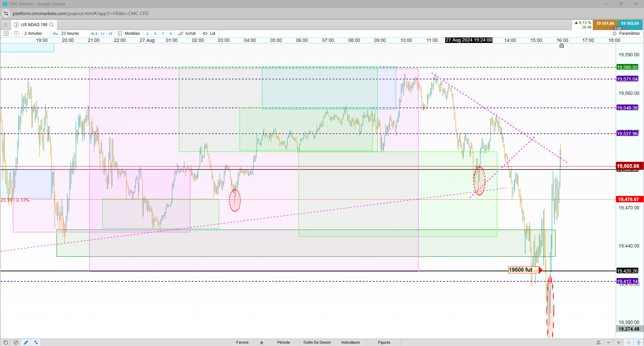644x346 pixels.
Task: Click the favorites star icon
Action: [261, 342]
